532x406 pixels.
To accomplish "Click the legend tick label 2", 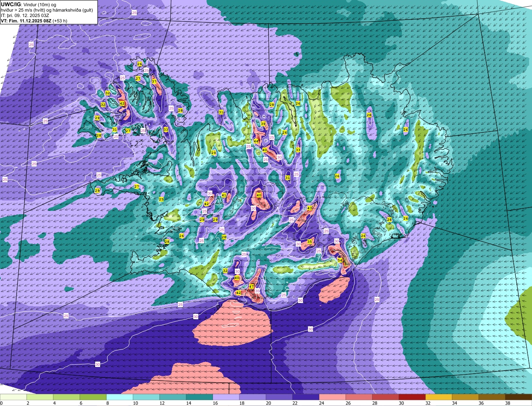I will click(x=28, y=403).
